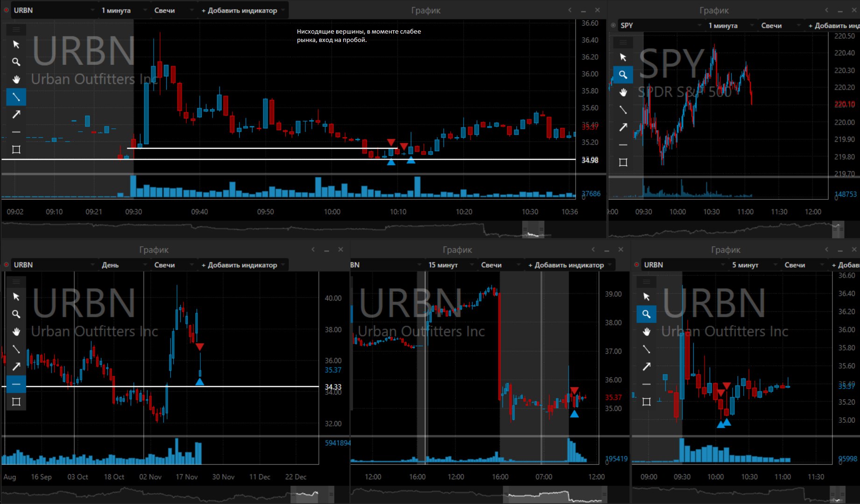This screenshot has height=504, width=860.
Task: Select the zoom magnifier in top URBN 1-minute chart
Action: tap(16, 62)
